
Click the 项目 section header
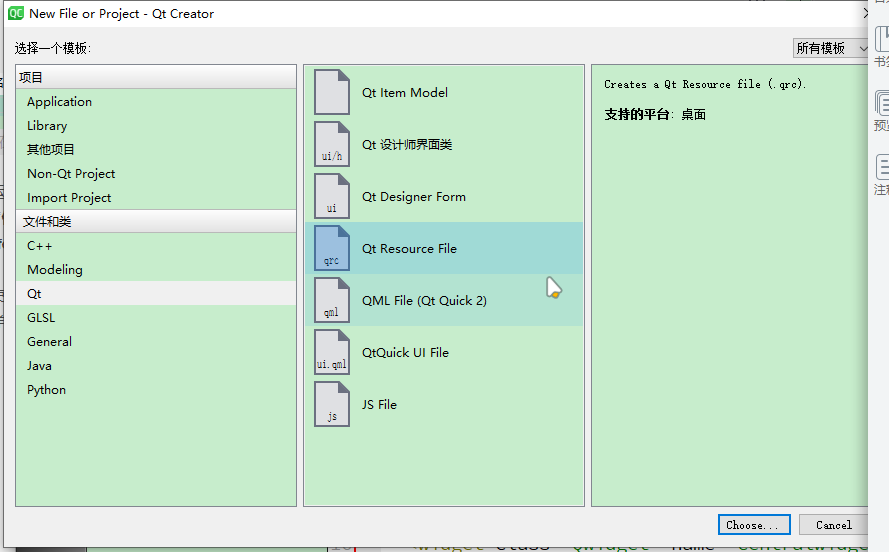pos(156,77)
